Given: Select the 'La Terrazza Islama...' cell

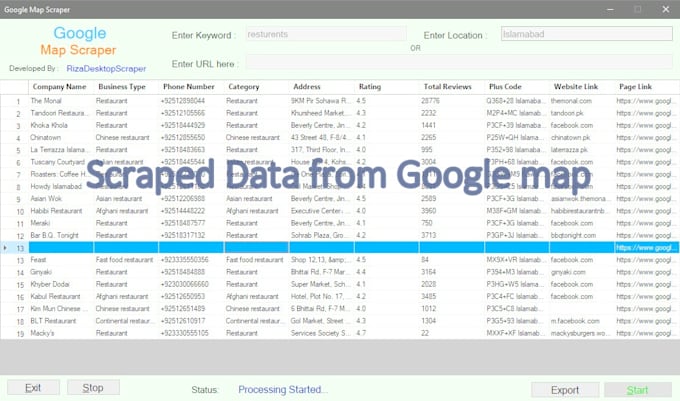Looking at the screenshot, I should [61, 150].
